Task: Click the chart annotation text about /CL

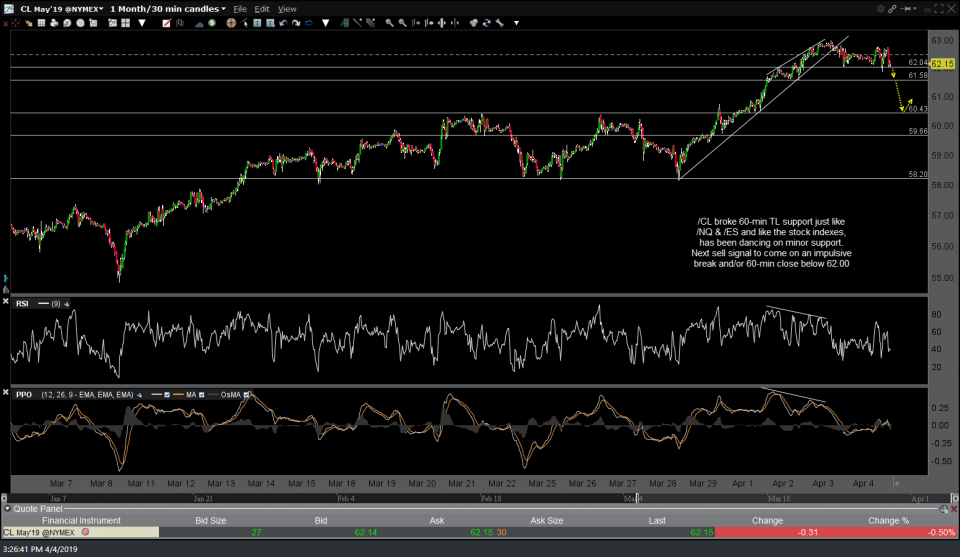Action: [x=771, y=242]
